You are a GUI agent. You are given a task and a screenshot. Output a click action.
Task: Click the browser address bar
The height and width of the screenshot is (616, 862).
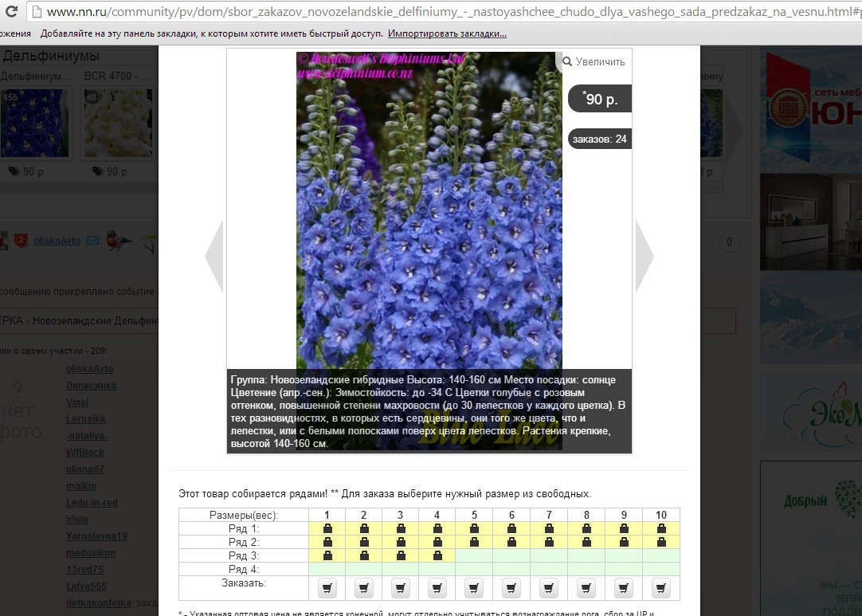(445, 11)
